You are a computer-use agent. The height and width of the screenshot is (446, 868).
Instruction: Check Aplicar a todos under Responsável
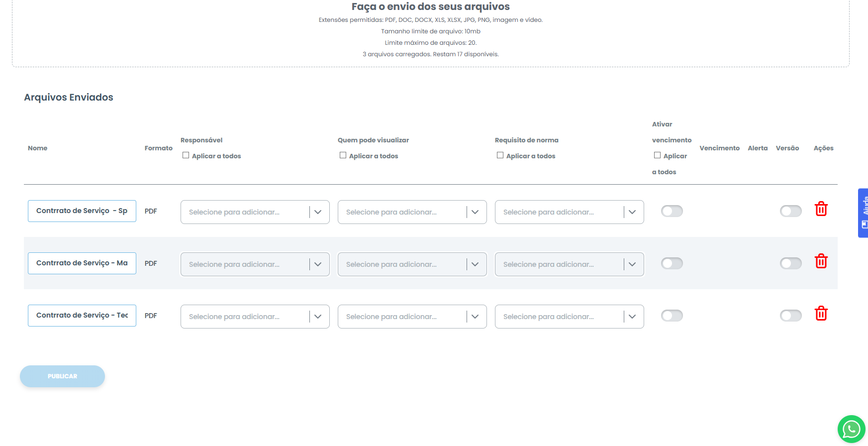186,155
